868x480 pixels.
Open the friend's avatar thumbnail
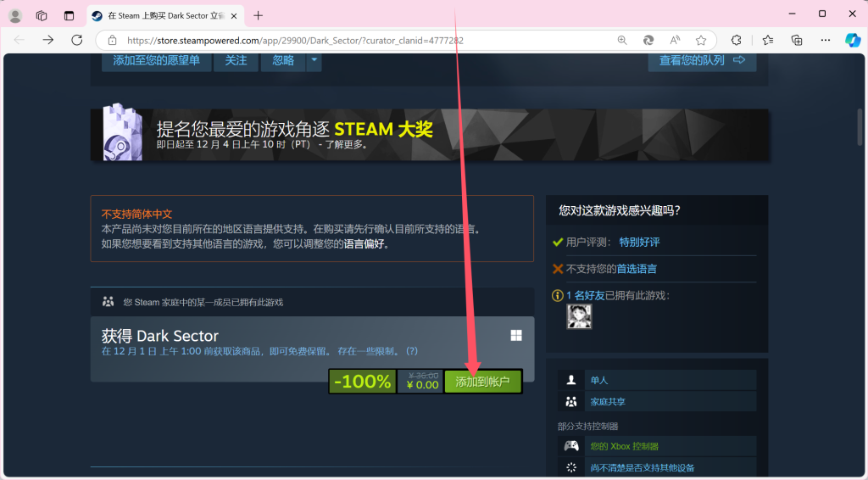579,316
